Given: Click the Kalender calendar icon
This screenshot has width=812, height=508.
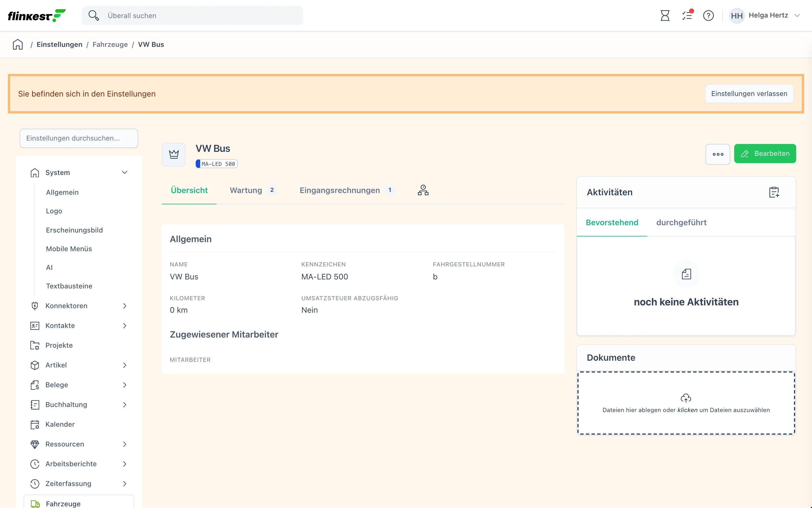Looking at the screenshot, I should [35, 425].
